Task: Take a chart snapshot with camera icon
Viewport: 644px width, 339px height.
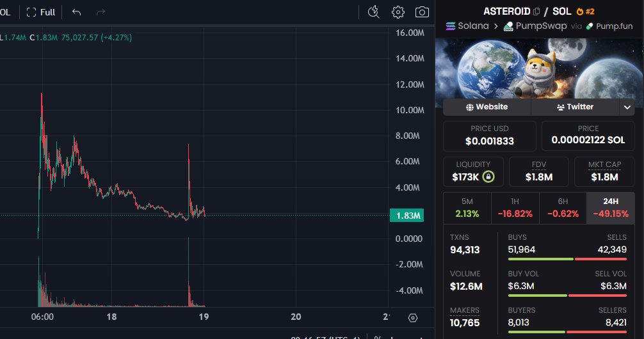Action: click(422, 12)
